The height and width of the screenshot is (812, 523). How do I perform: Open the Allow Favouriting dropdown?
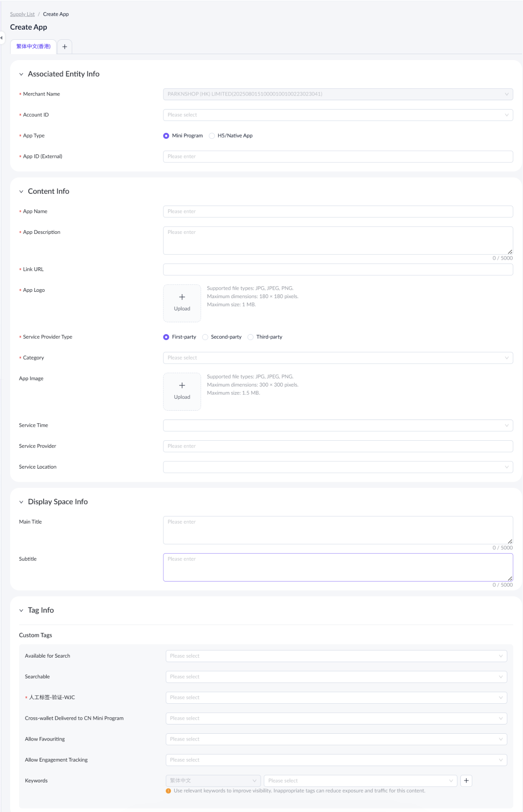pos(336,739)
